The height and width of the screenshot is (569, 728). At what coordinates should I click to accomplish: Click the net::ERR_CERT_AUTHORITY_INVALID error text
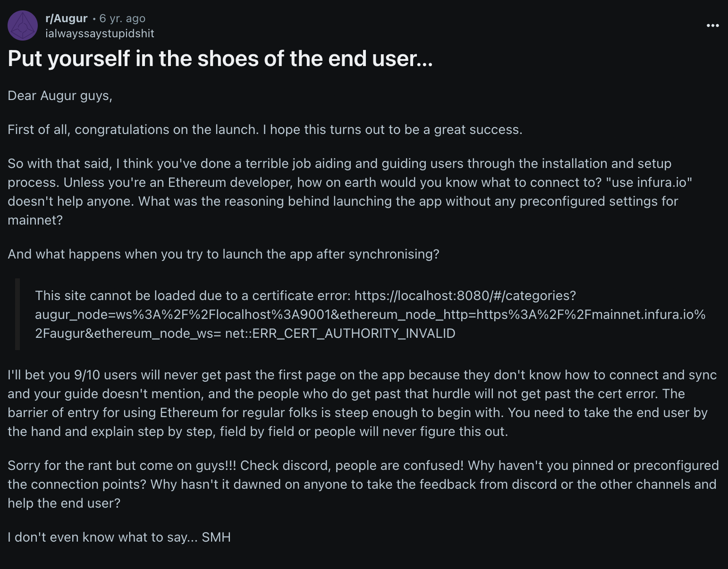(x=340, y=334)
